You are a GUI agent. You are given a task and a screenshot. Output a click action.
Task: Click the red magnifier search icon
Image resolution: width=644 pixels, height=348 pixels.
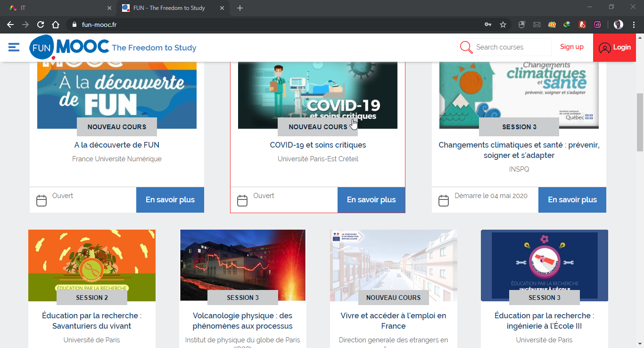[466, 47]
